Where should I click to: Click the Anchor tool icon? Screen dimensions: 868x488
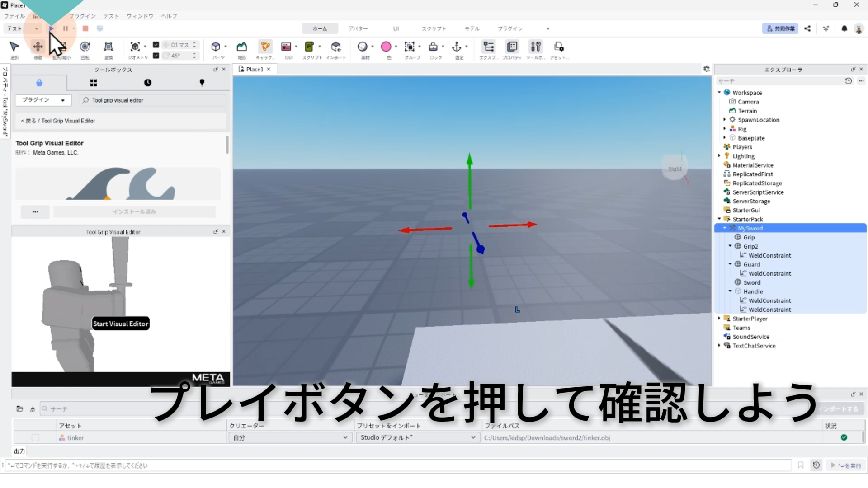pos(457,47)
